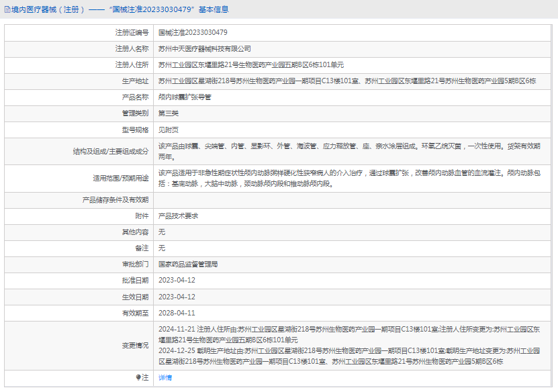Select the 国家药品监督管理局 value
The height and width of the screenshot is (392, 558).
[x=188, y=264]
